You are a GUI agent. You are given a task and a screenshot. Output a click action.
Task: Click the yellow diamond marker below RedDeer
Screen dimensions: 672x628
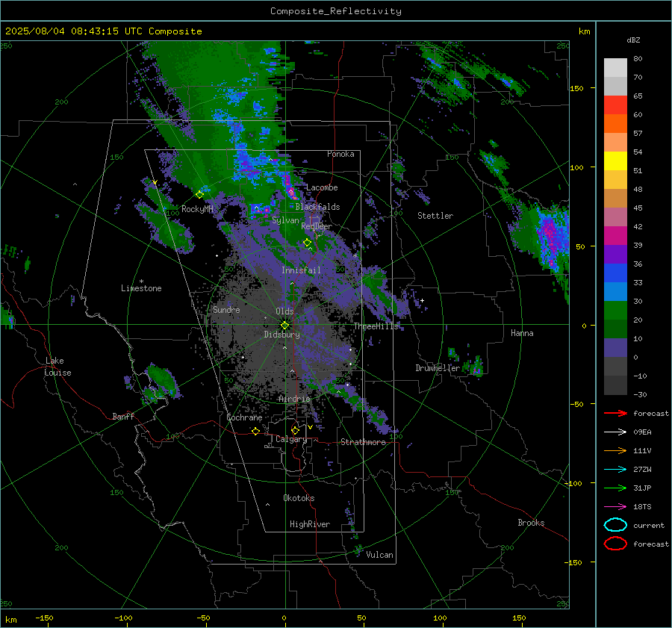coord(307,243)
